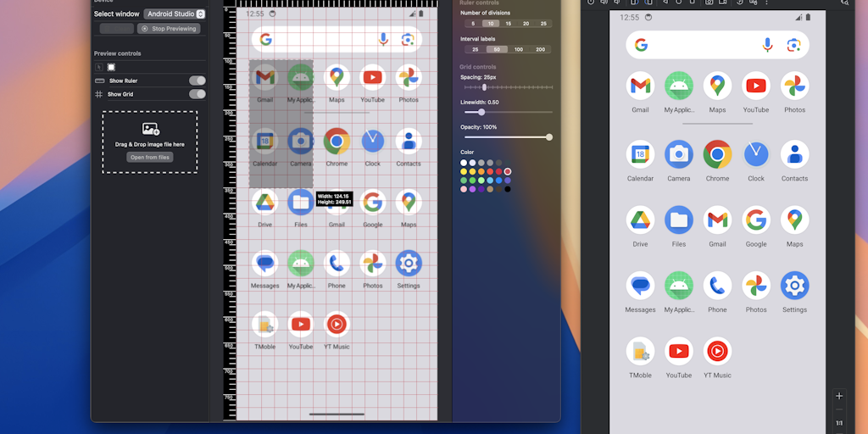Image resolution: width=868 pixels, height=434 pixels.
Task: Open Google app in the Android Studio emulator
Action: tap(756, 220)
